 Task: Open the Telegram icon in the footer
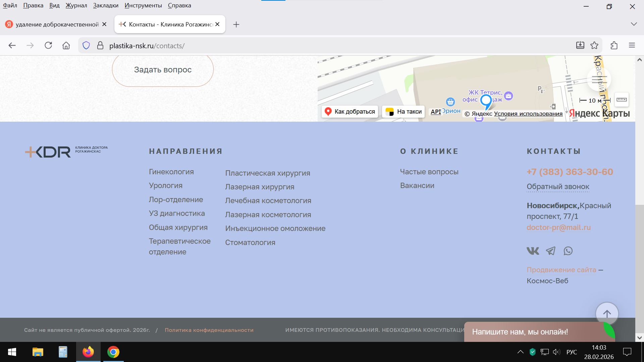(x=550, y=251)
